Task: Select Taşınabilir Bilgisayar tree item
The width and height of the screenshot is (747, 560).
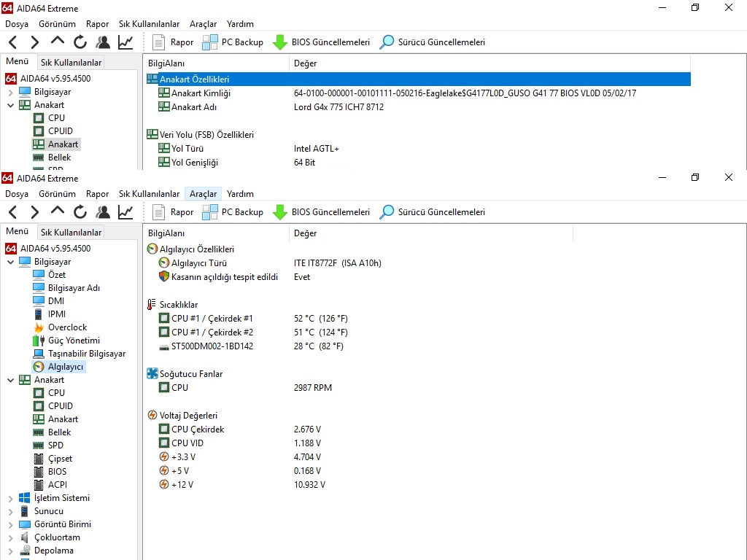Action: (x=87, y=354)
